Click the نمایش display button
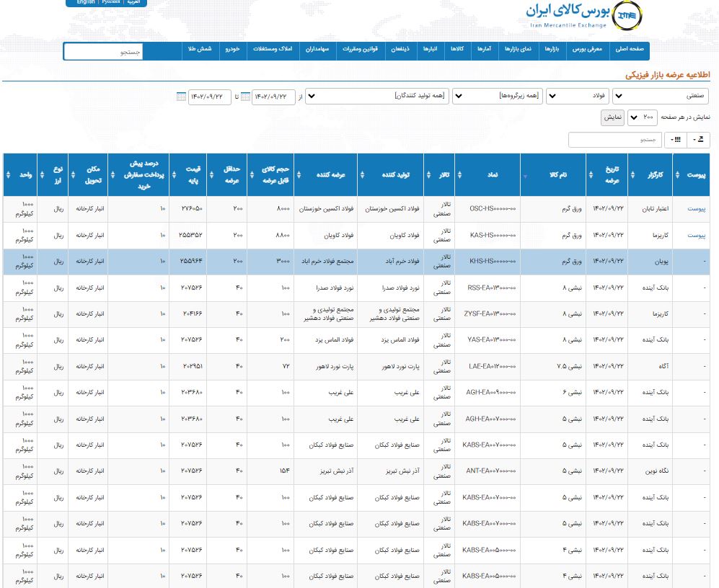 coord(612,117)
